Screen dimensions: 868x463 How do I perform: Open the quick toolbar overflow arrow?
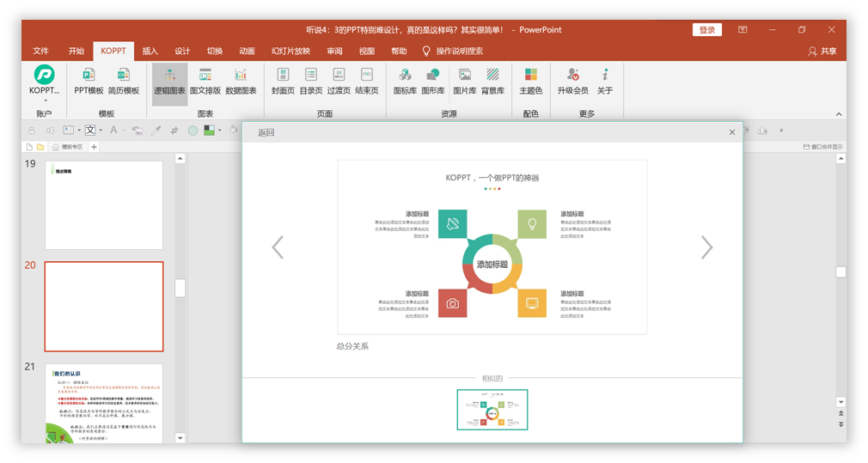[x=781, y=131]
